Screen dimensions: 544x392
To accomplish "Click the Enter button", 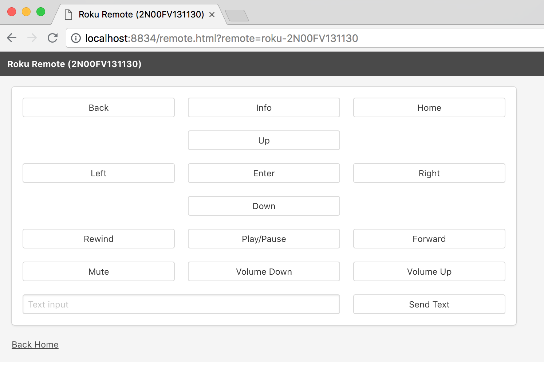I will [x=264, y=173].
